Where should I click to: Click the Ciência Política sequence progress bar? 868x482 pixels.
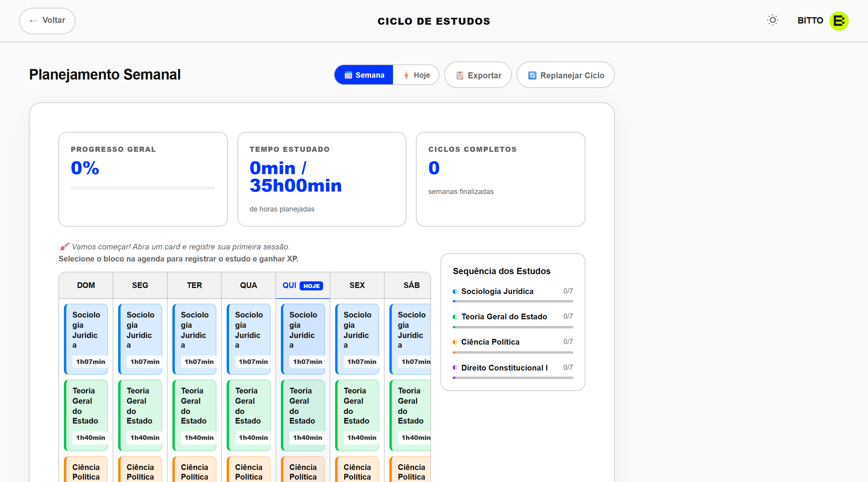pos(513,352)
